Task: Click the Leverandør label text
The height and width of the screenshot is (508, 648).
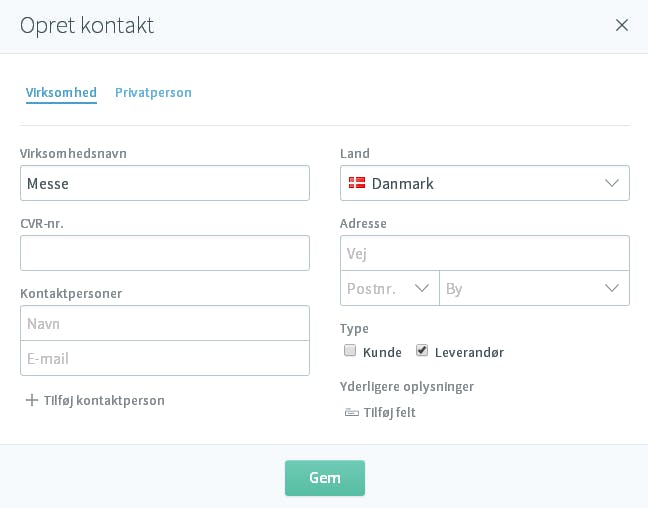Action: click(469, 353)
